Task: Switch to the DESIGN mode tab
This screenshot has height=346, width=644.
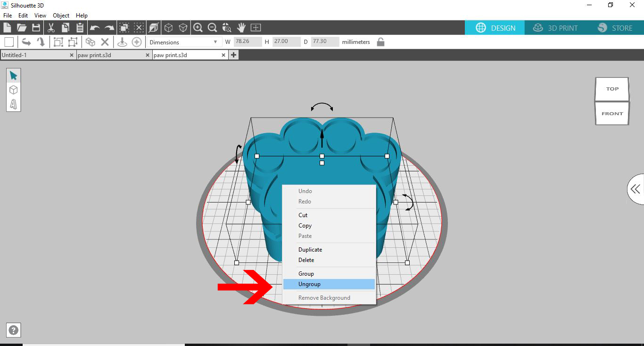Action: (x=495, y=28)
